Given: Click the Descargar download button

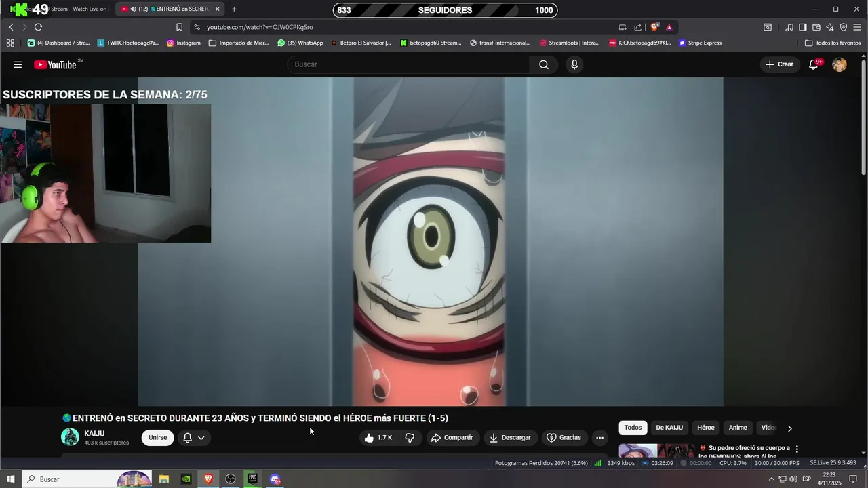Looking at the screenshot, I should [x=511, y=438].
